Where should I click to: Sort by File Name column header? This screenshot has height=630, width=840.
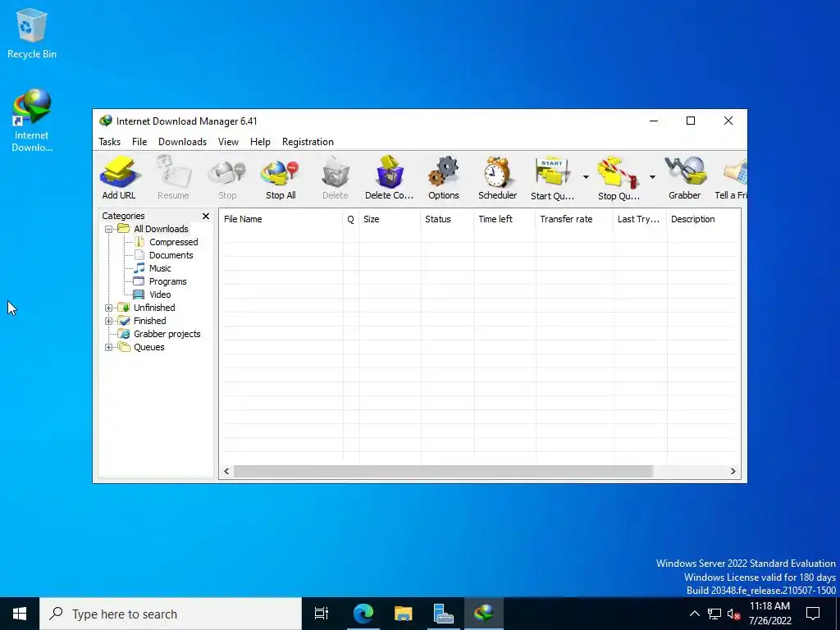tap(281, 219)
